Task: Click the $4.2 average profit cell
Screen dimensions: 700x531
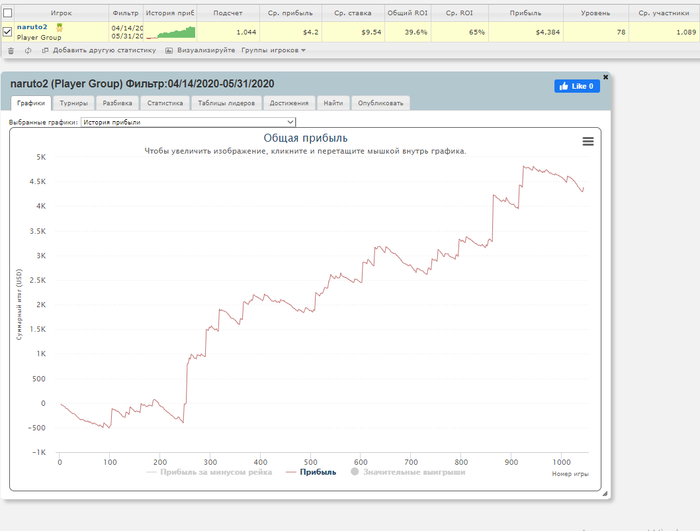Action: tap(291, 32)
